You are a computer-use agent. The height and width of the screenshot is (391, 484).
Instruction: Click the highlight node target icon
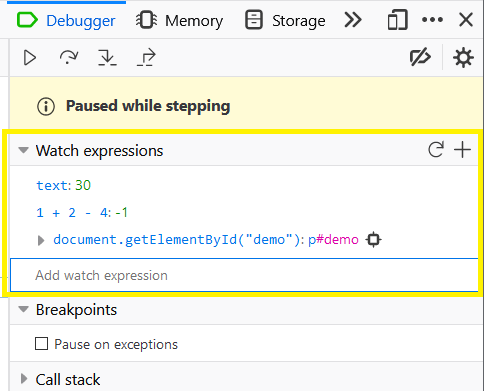[x=373, y=240]
